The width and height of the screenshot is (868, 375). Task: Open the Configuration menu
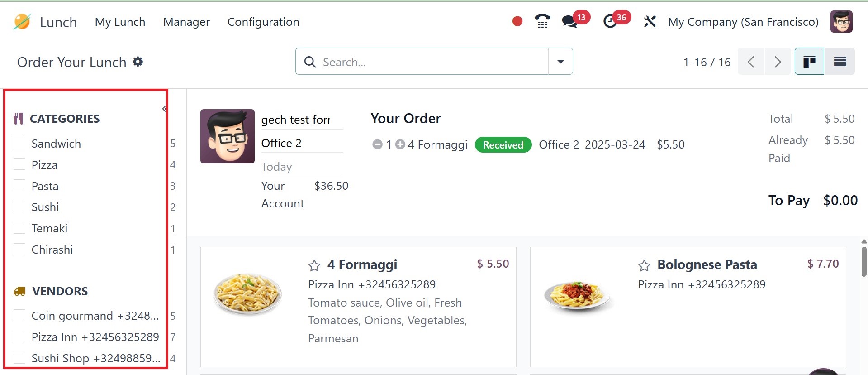coord(263,22)
